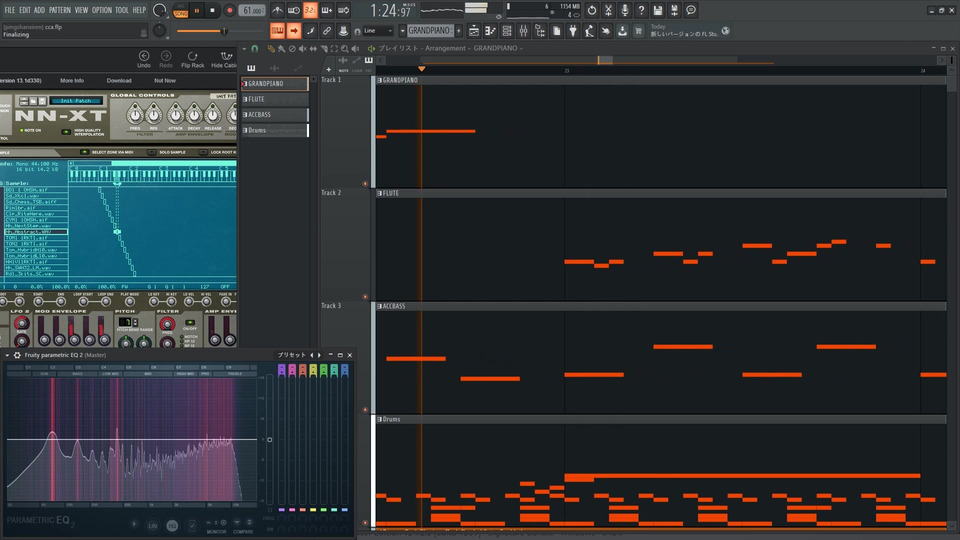Open the channel rack icon in toolbar
The height and width of the screenshot is (540, 960).
pyautogui.click(x=507, y=31)
